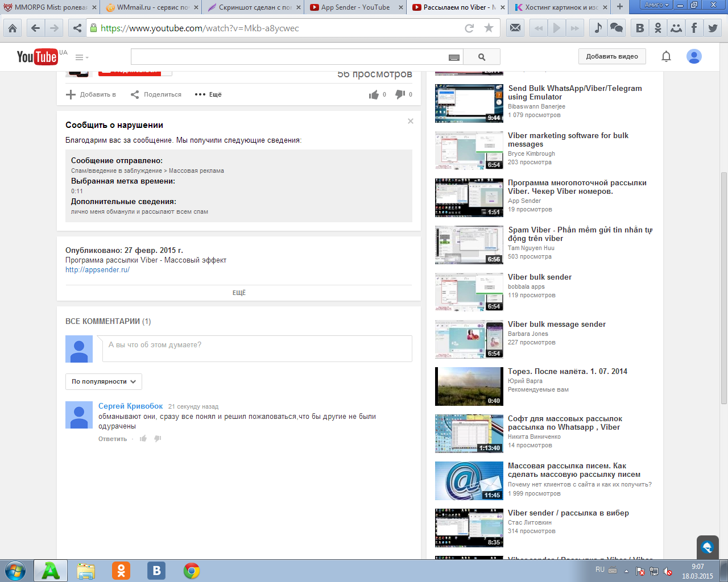
Task: Open Google Chrome from the taskbar
Action: (x=192, y=571)
